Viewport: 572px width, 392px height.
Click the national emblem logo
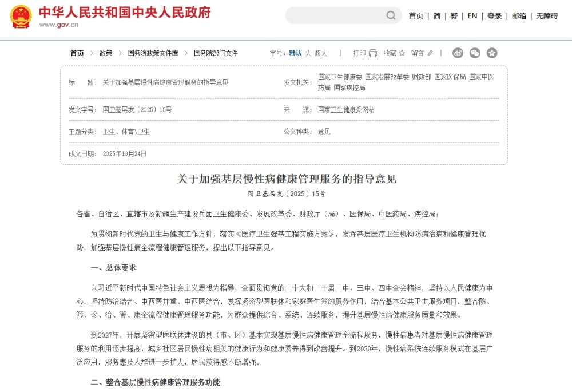point(21,17)
